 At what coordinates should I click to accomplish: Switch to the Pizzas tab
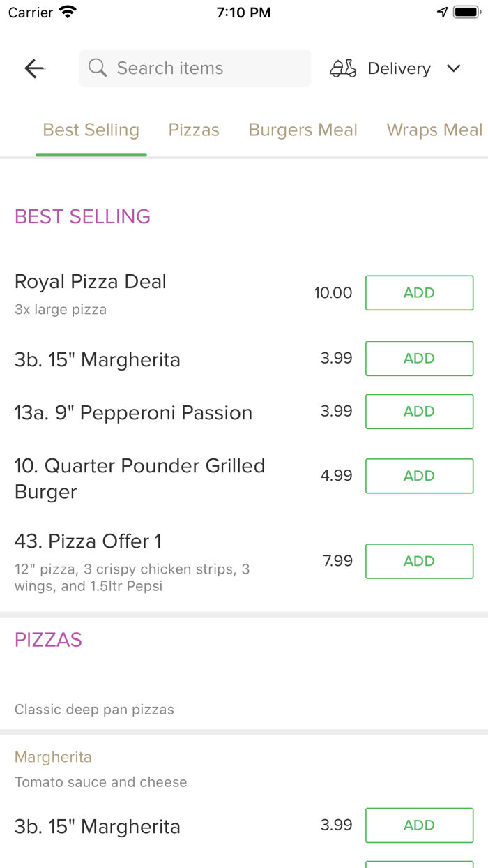click(x=193, y=130)
